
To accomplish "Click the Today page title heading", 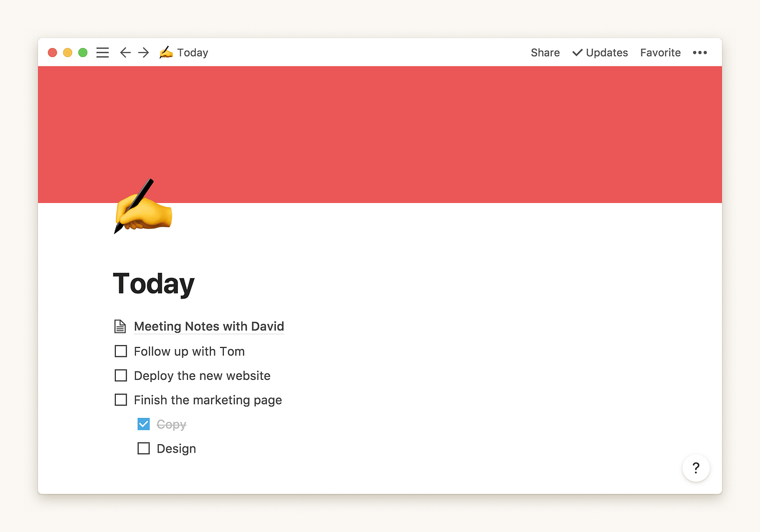I will (154, 284).
